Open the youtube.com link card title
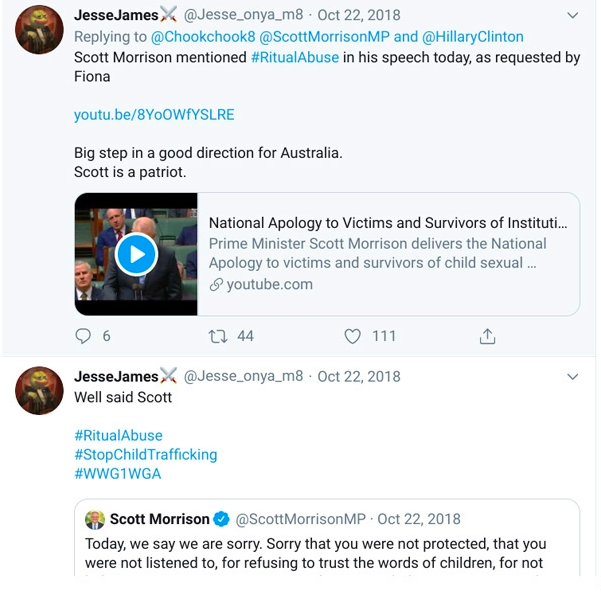The height and width of the screenshot is (615, 601). pyautogui.click(x=388, y=223)
